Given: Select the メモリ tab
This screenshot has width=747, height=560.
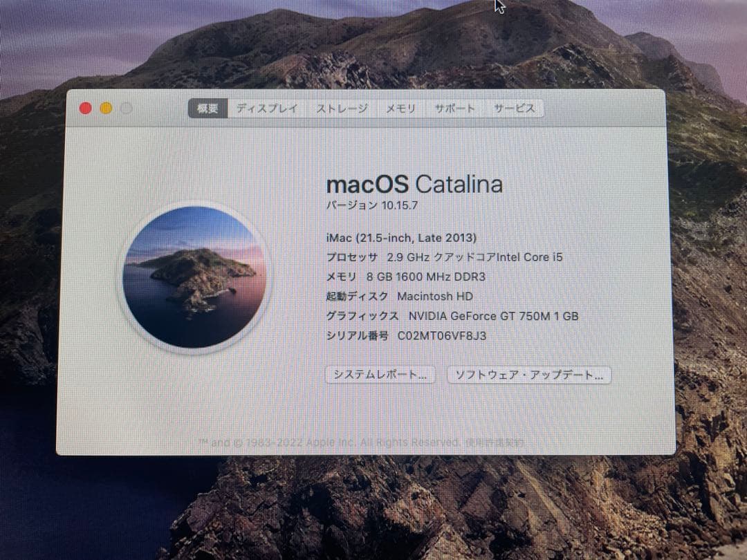Looking at the screenshot, I should tap(400, 109).
